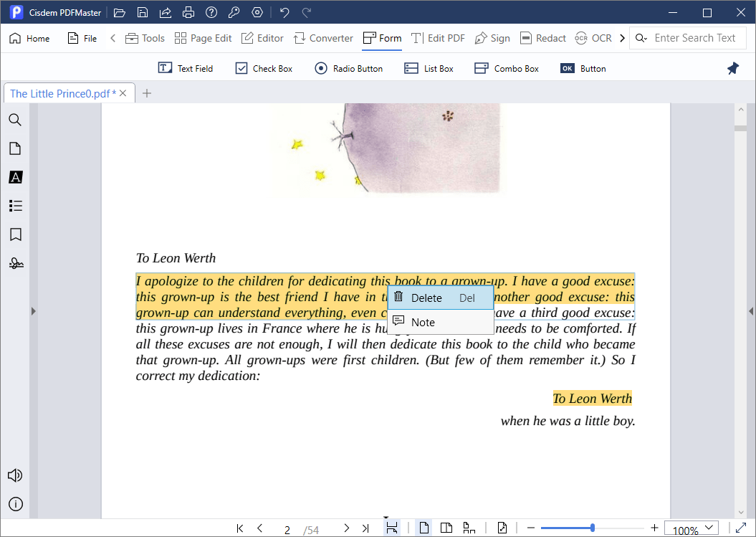Switch to the Converter tab

pos(323,38)
